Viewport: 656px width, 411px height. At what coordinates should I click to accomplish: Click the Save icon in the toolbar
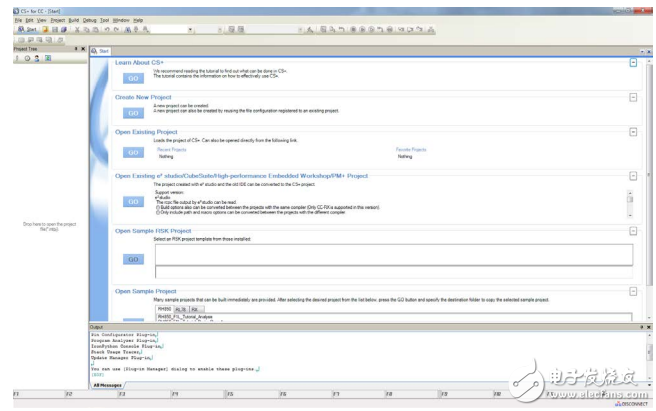[53, 30]
